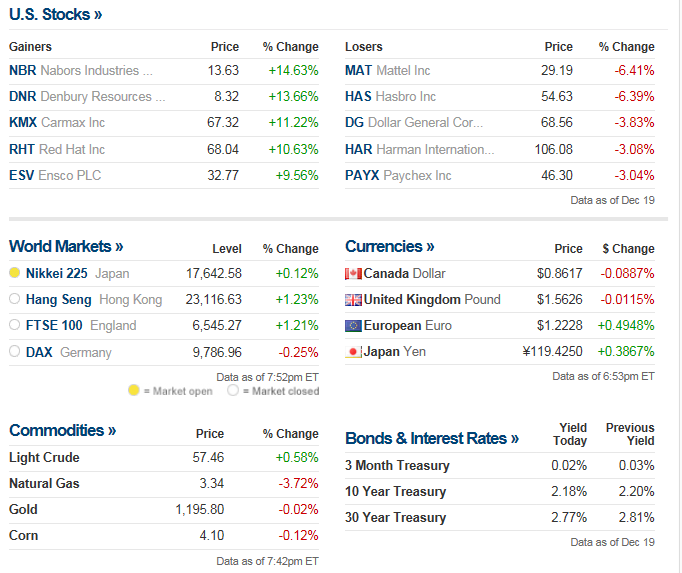Image resolution: width=682 pixels, height=573 pixels.
Task: Click the Nikkei 225 market open indicator
Action: click(14, 273)
